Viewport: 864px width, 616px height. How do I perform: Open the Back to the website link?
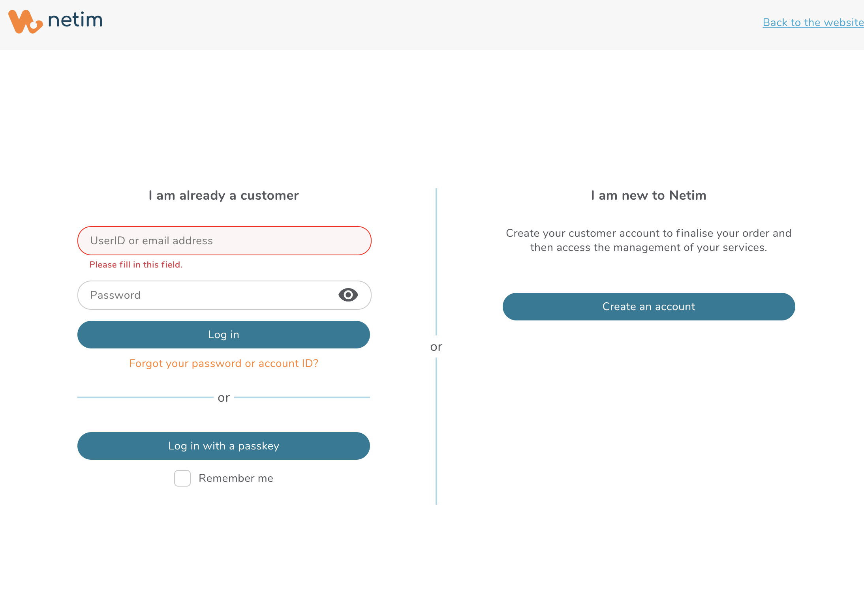coord(813,22)
